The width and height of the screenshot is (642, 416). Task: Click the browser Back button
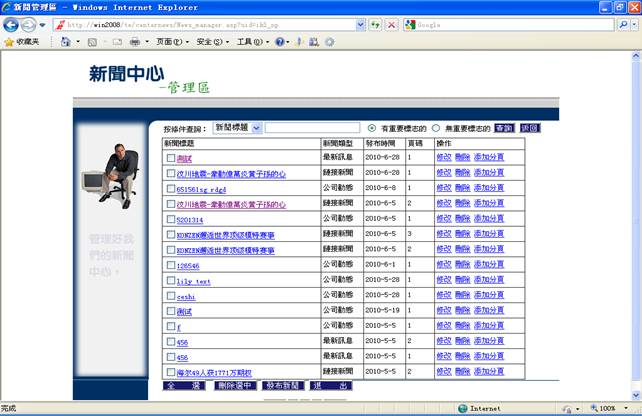click(x=12, y=24)
